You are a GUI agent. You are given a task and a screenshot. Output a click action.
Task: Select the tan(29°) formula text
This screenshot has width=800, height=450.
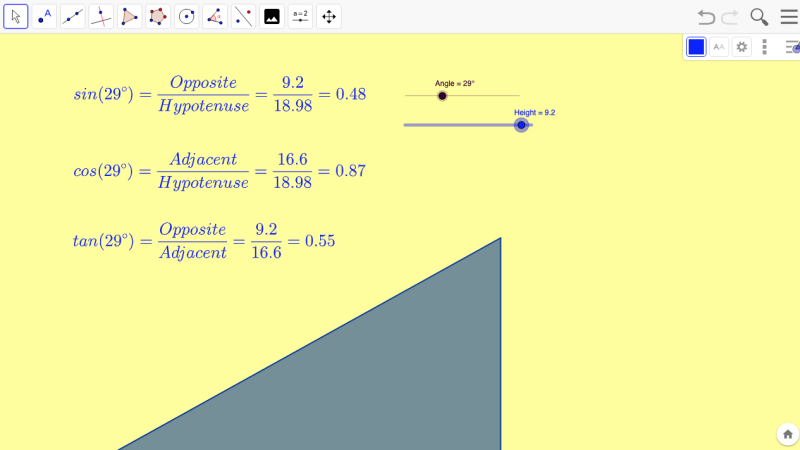[x=204, y=241]
